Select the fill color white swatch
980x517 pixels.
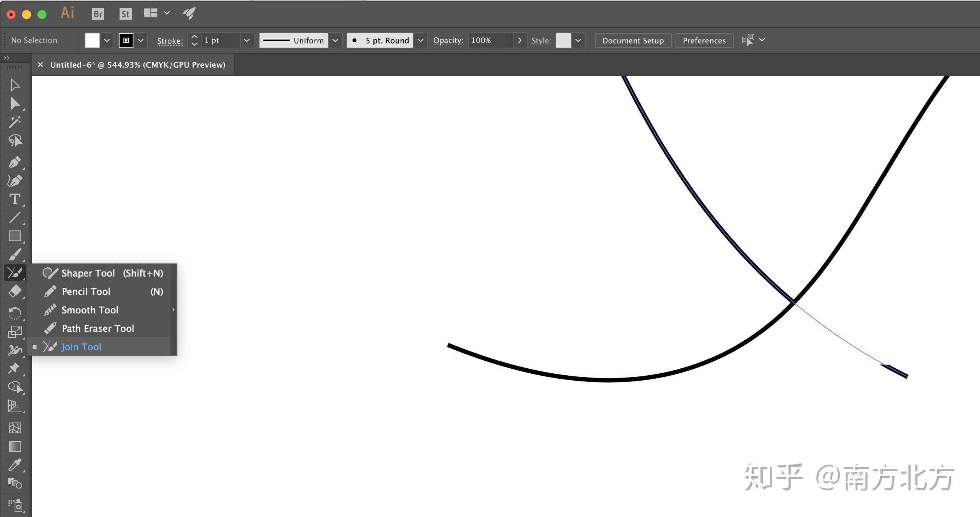(92, 40)
